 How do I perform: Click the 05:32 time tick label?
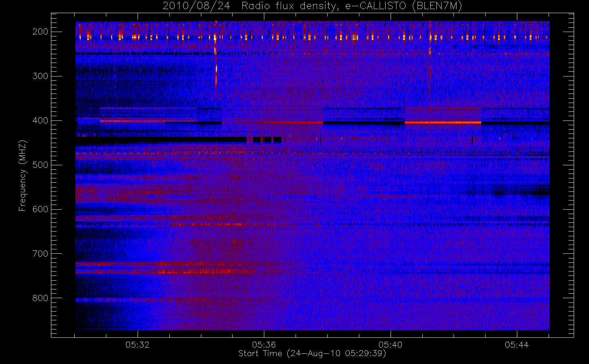(138, 345)
